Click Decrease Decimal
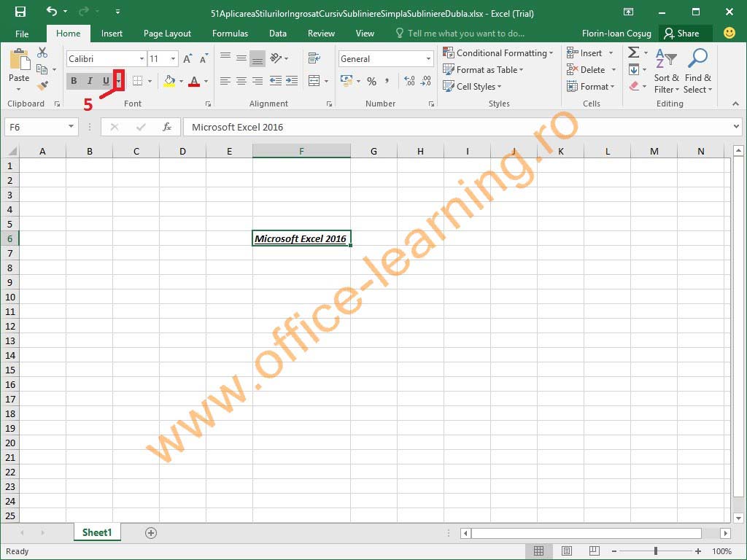This screenshot has height=560, width=747. (425, 81)
